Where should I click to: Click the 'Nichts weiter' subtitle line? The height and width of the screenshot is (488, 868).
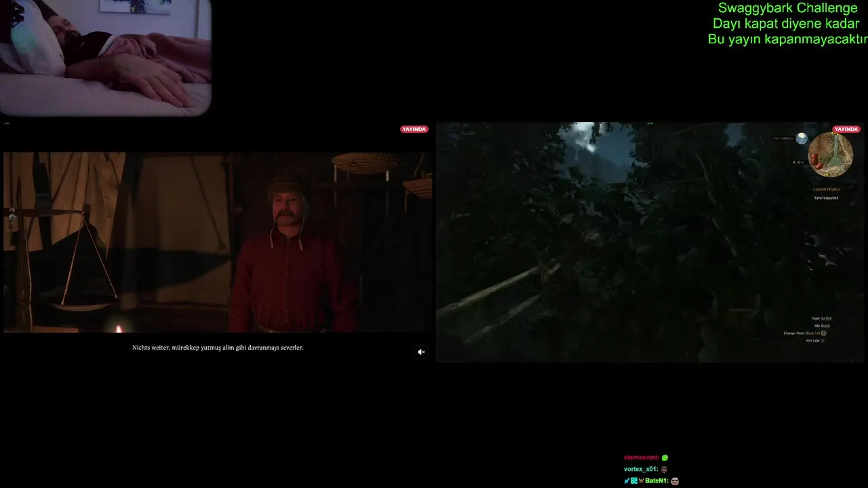coord(218,348)
